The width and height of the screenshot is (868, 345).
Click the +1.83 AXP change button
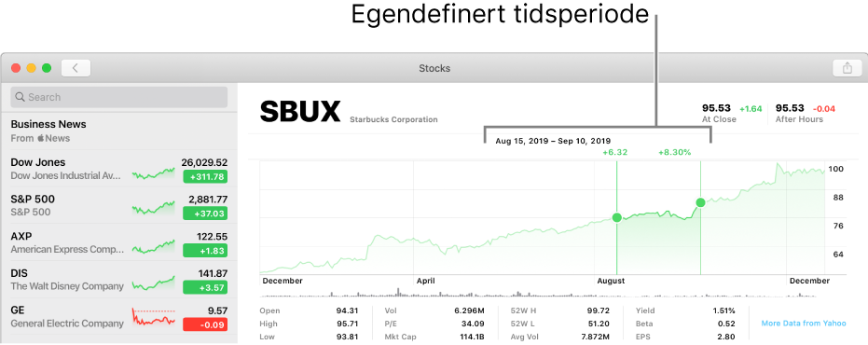[x=205, y=250]
